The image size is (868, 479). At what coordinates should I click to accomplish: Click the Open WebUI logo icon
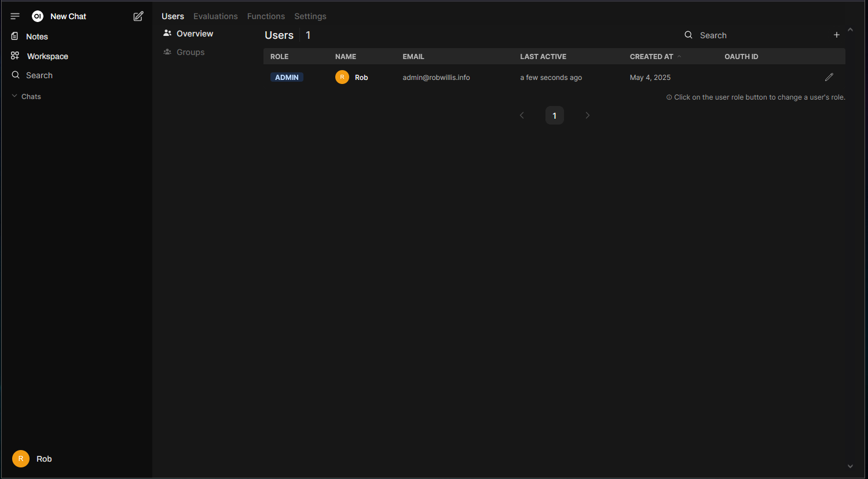(x=38, y=16)
